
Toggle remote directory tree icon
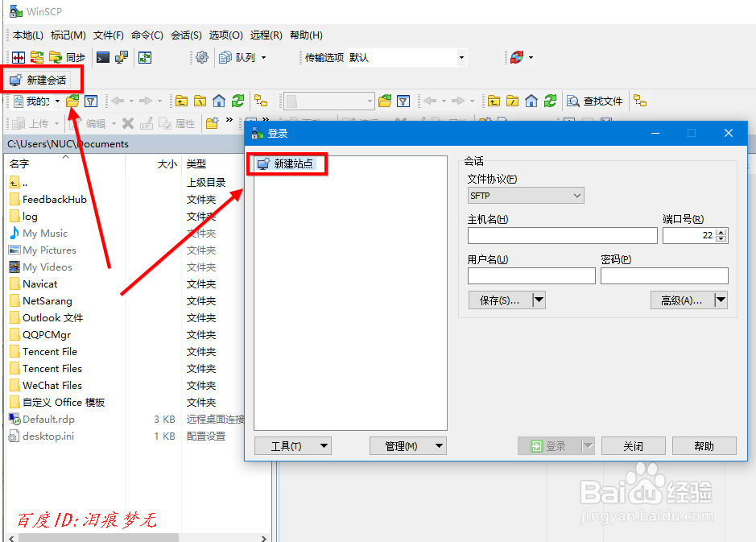coord(640,101)
